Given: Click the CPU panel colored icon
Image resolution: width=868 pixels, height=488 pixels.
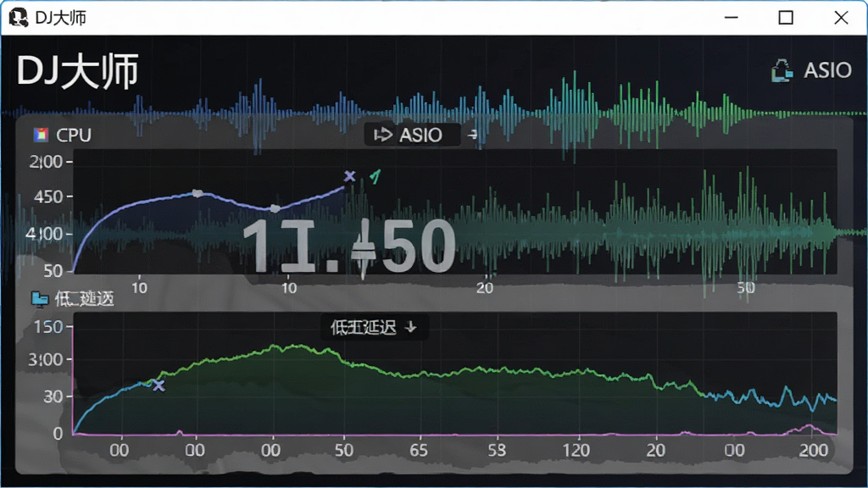Looking at the screenshot, I should [x=41, y=135].
